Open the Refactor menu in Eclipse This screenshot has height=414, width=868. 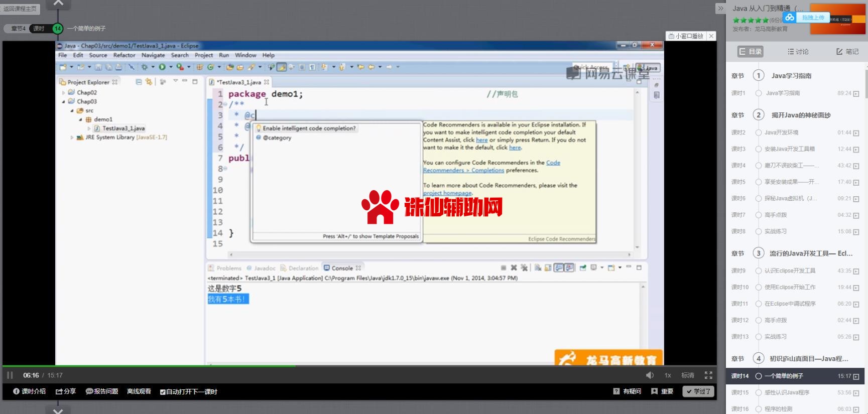[x=124, y=55]
